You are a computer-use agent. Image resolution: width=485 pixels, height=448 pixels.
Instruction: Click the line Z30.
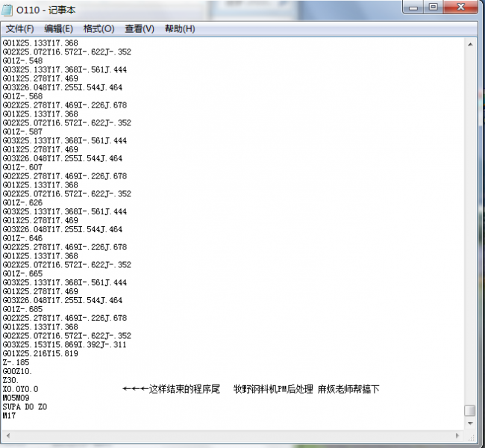click(11, 380)
